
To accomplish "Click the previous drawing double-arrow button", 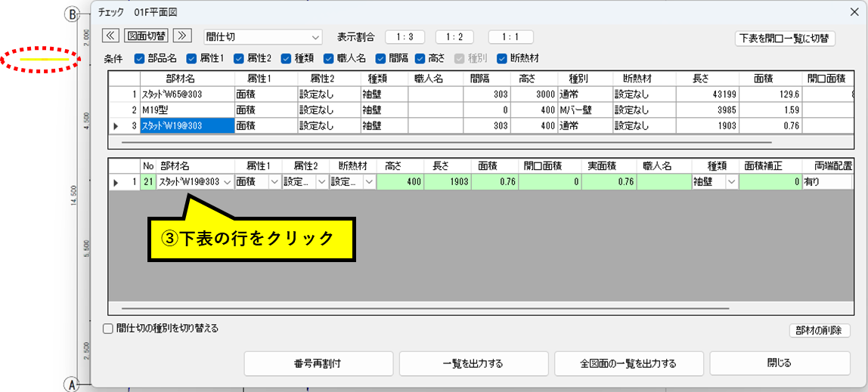I will point(110,36).
